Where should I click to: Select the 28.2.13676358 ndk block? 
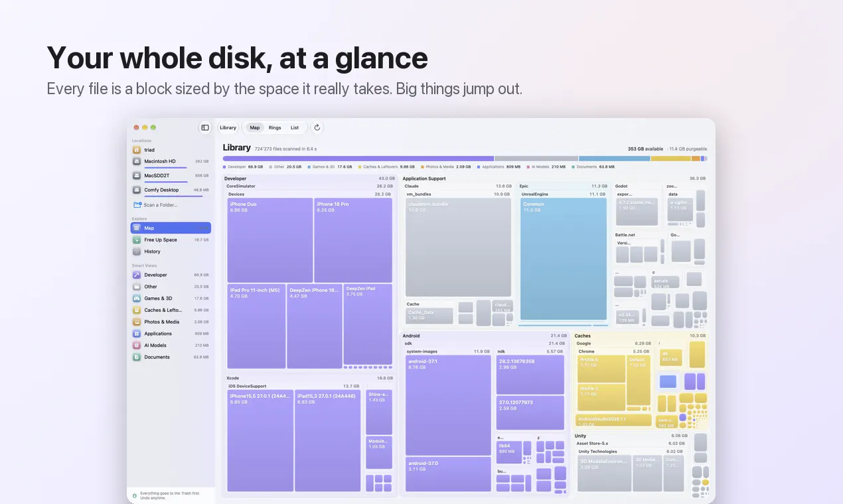(x=530, y=374)
